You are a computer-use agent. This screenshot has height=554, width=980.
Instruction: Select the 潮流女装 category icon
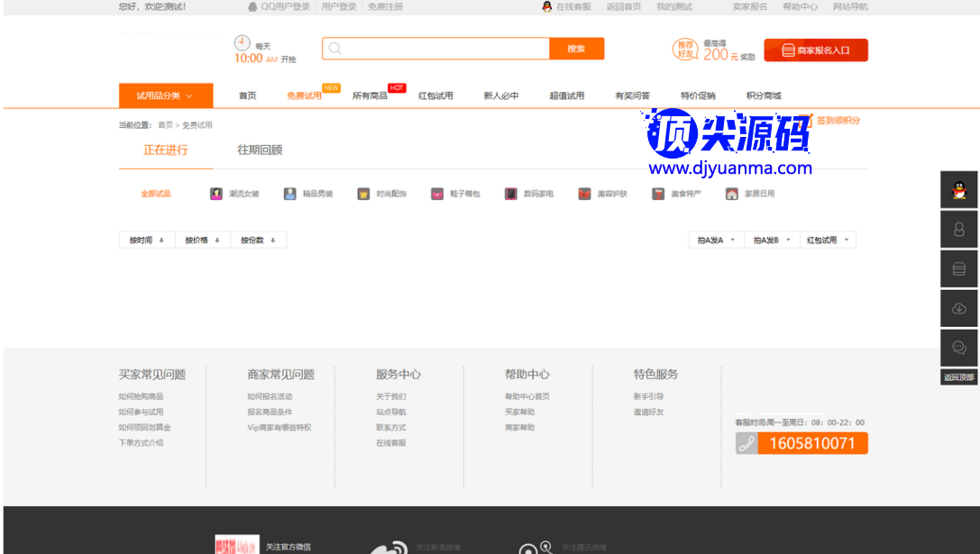[216, 194]
